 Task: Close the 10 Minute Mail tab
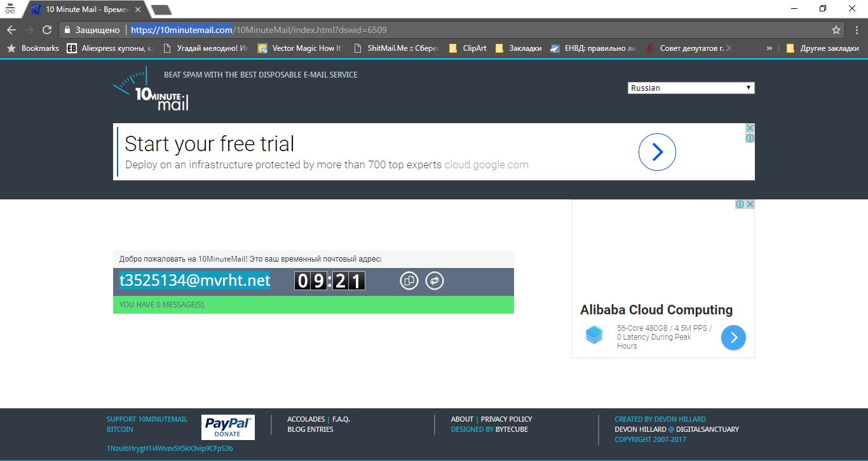point(139,10)
